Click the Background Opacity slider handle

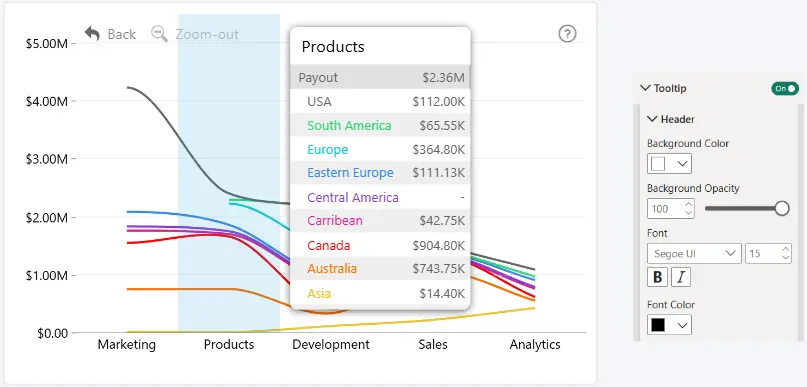pyautogui.click(x=782, y=208)
